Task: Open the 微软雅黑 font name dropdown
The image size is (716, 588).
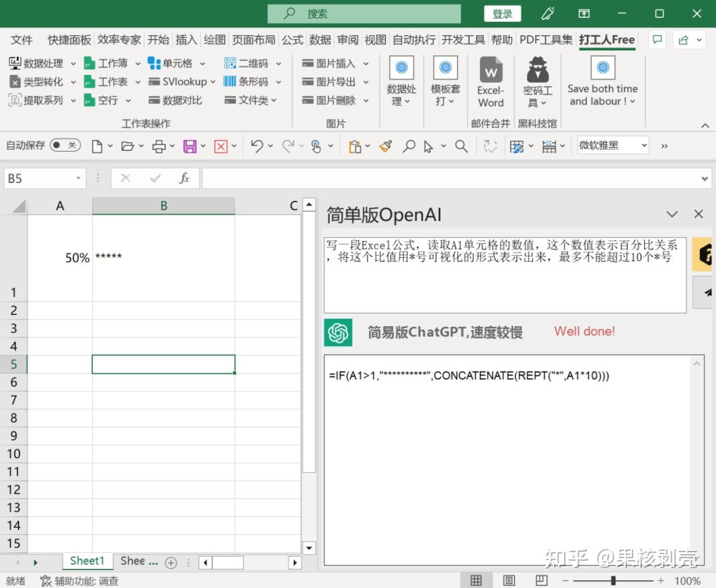Action: (x=644, y=146)
